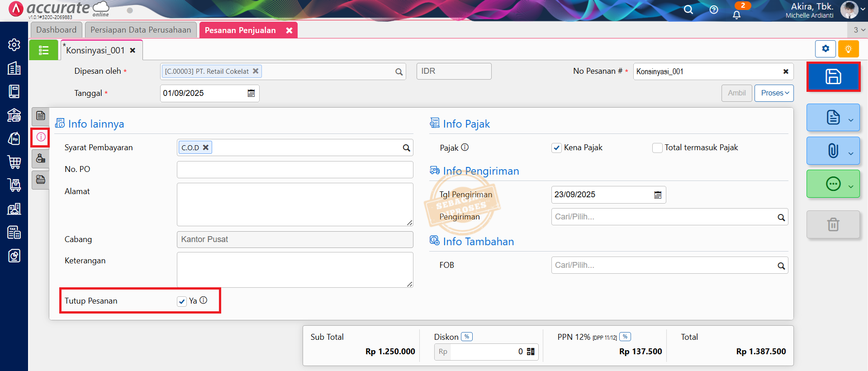
Task: Uncheck the Kena Pajak checkbox
Action: pos(556,148)
